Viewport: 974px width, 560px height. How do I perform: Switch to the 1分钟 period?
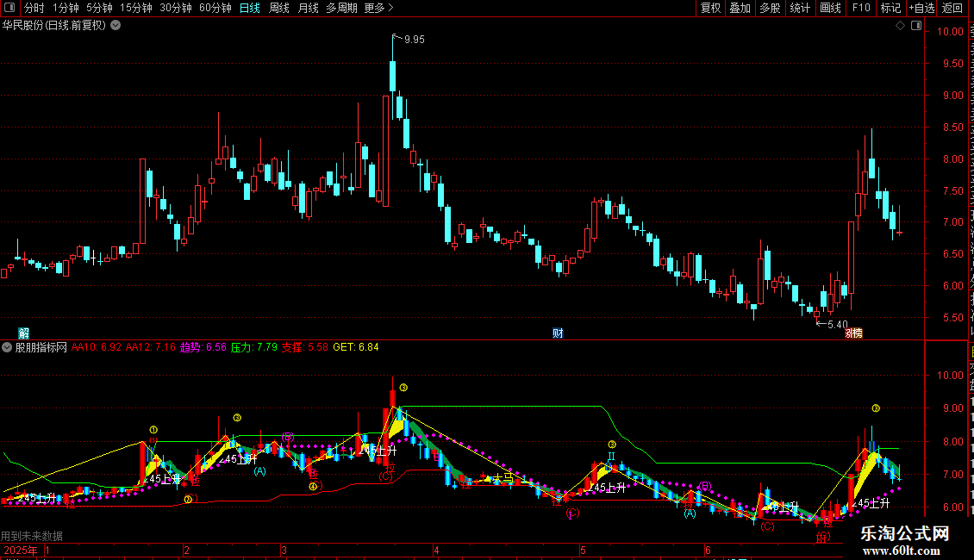tap(66, 8)
